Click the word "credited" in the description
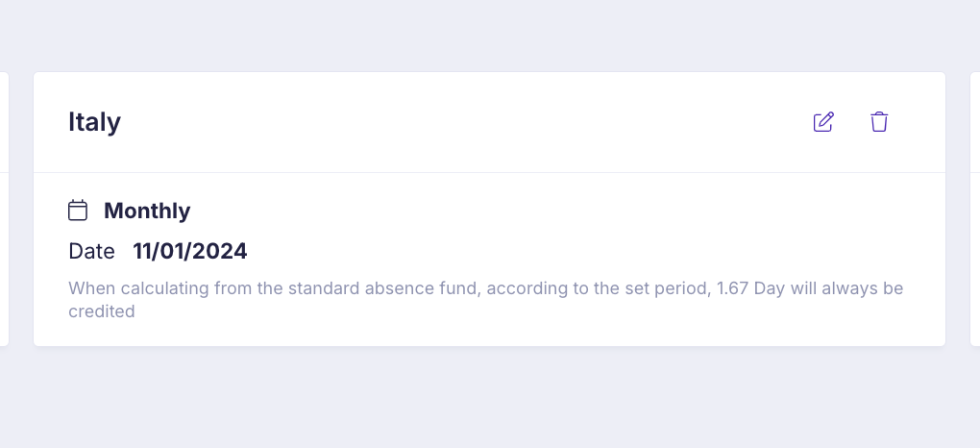Image resolution: width=980 pixels, height=448 pixels. 101,311
